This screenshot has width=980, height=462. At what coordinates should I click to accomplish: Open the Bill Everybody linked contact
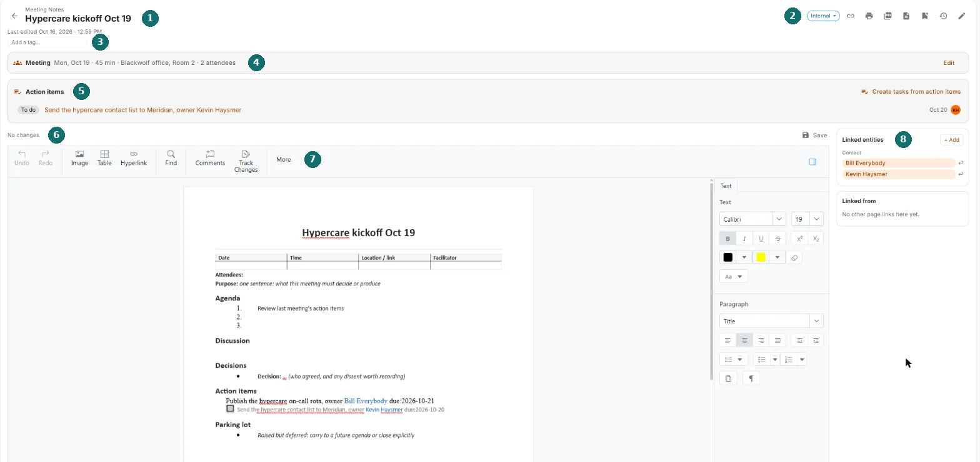pyautogui.click(x=898, y=163)
